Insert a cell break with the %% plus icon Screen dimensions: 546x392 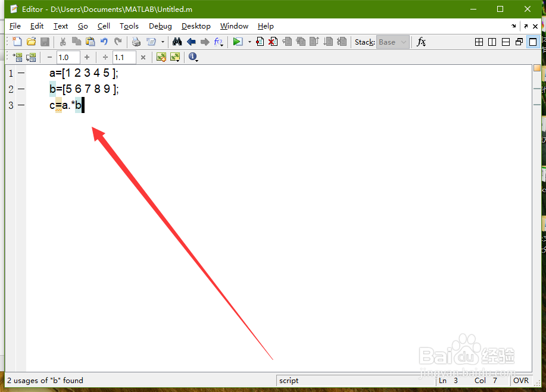tap(161, 57)
